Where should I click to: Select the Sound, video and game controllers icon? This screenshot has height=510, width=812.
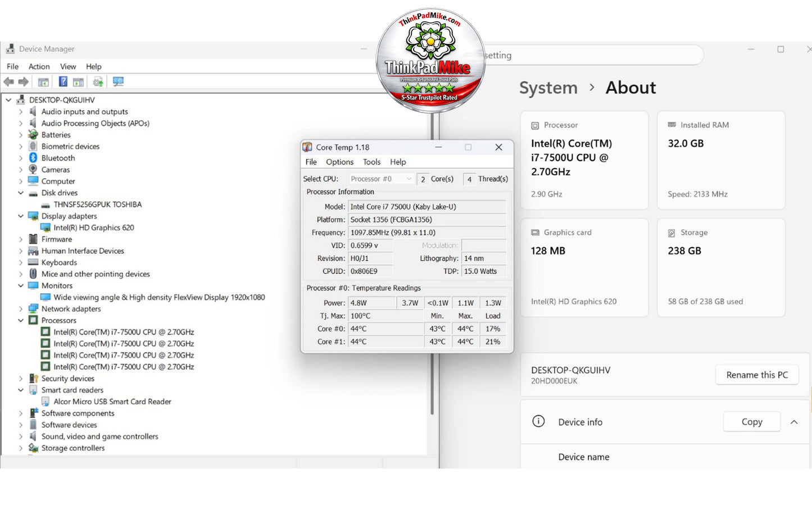[33, 436]
